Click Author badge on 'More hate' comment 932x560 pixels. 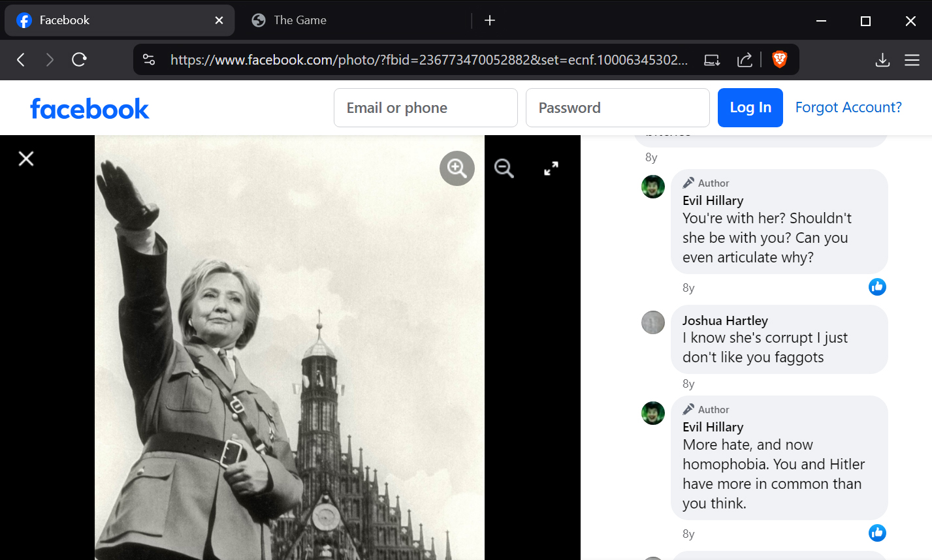706,410
